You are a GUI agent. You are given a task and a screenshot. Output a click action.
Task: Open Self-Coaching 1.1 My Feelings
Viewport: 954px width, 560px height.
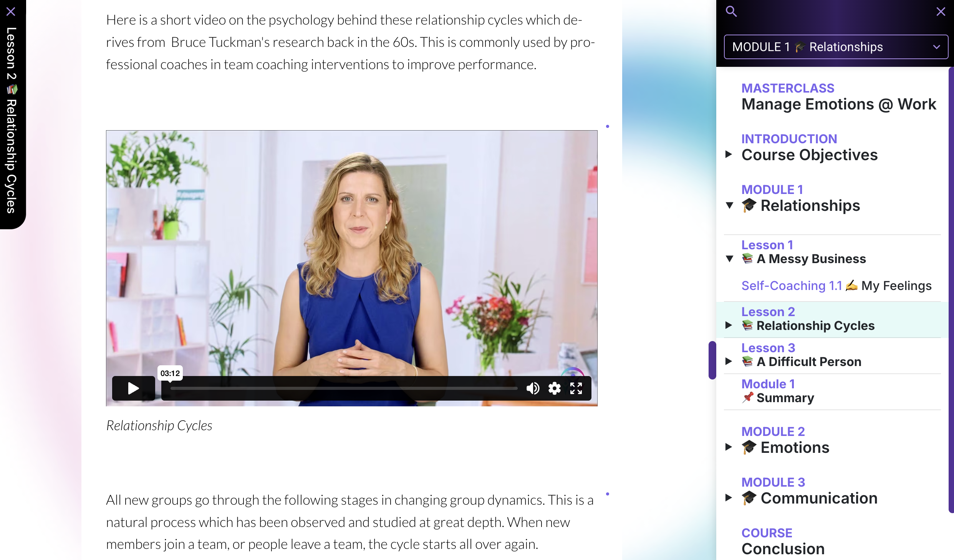836,285
